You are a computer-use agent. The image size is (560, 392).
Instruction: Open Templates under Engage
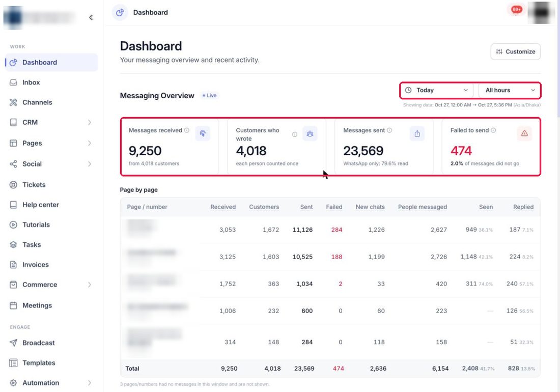(x=51, y=362)
